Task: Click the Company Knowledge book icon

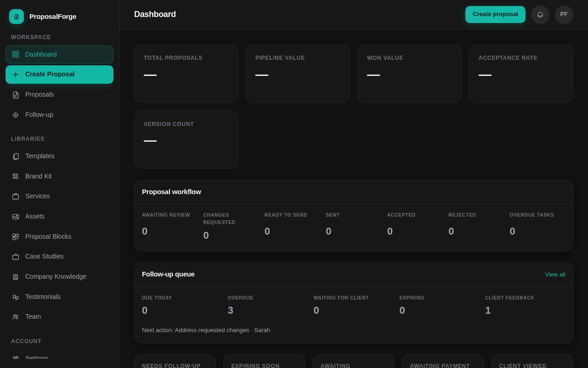Action: [16, 277]
